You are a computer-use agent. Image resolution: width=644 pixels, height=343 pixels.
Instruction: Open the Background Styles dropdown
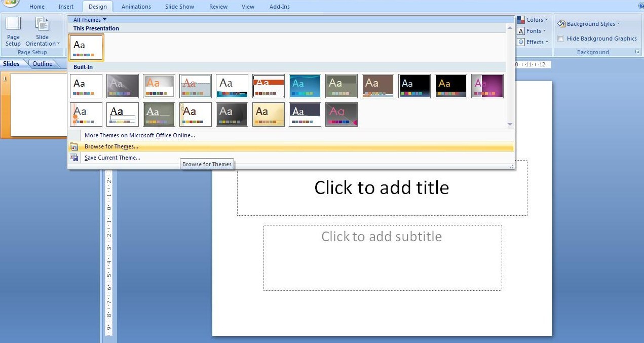coord(589,24)
